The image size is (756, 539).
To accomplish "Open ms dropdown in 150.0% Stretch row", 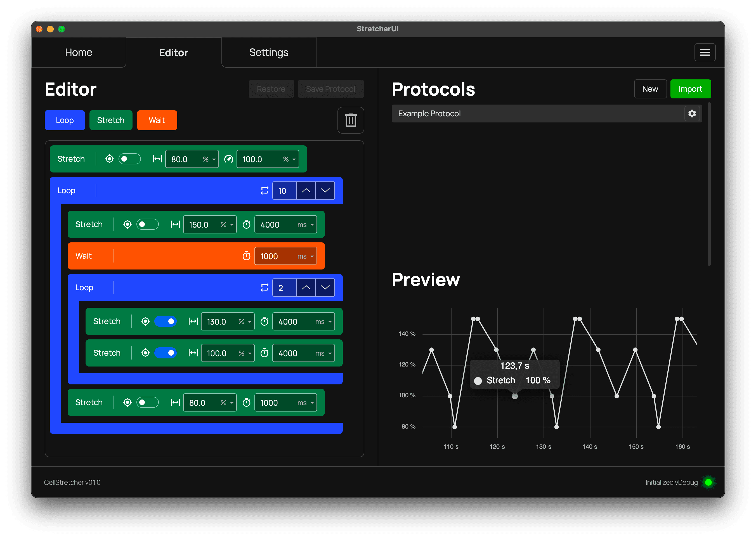I will point(305,225).
